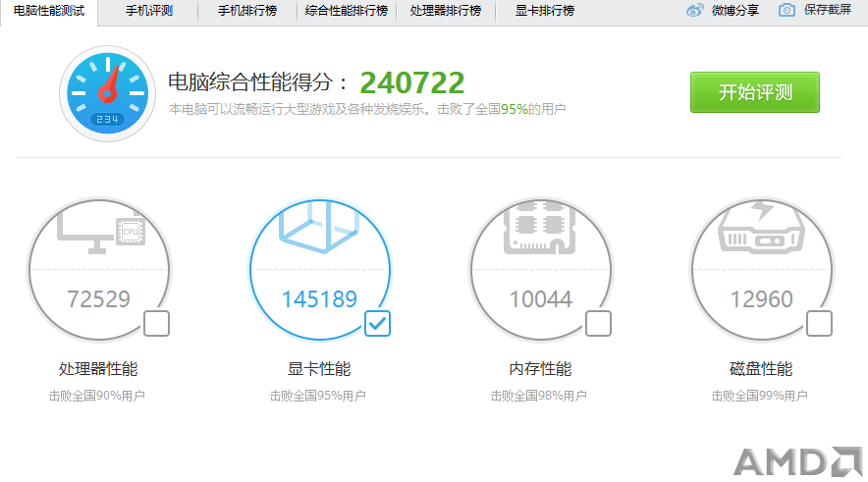Click the 保存截屏 link
Viewport: 868px width, 482px height.
tap(828, 10)
